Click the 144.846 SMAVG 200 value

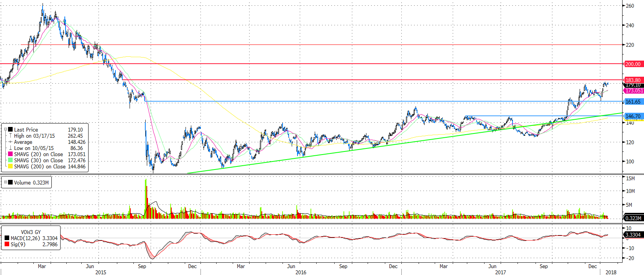point(77,166)
